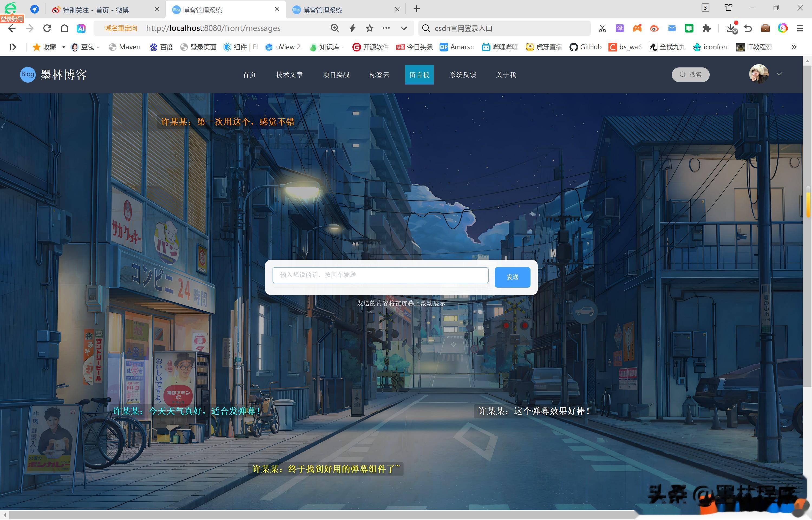Show more bookmarks with the overflow chevron
This screenshot has width=812, height=520.
click(794, 47)
